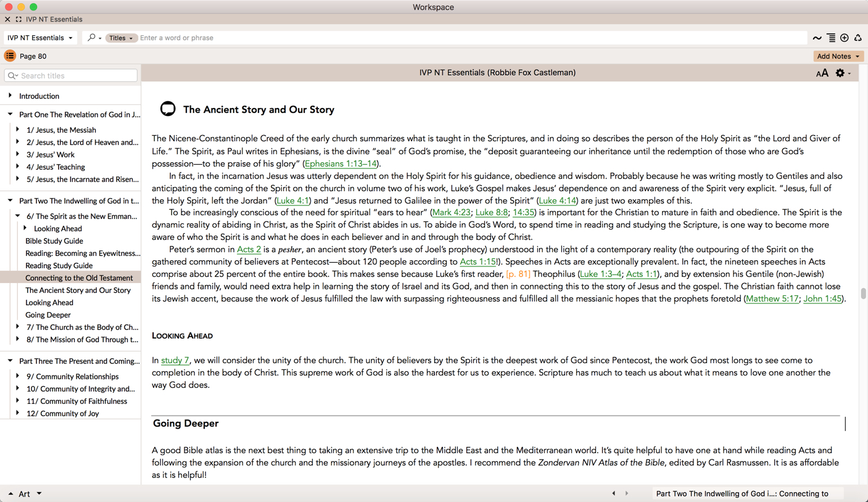Follow the study 7 link
The image size is (868, 502).
175,360
